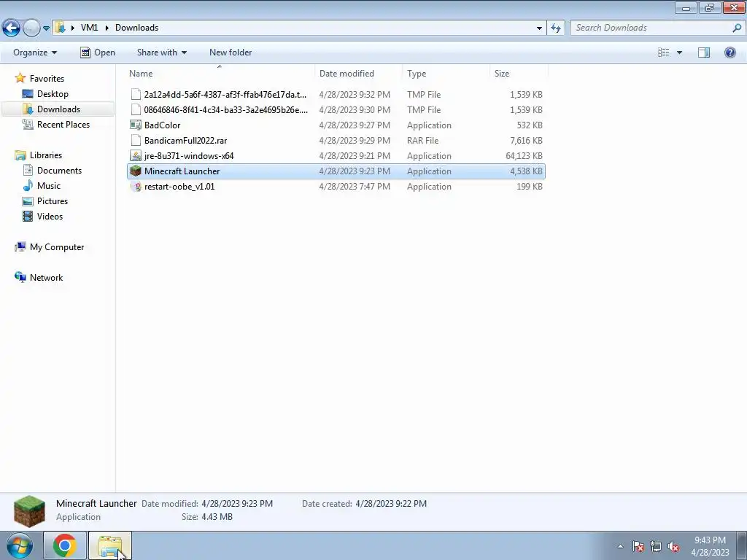Viewport: 747px width, 560px height.
Task: Sort by the Date modified column header
Action: (358, 74)
